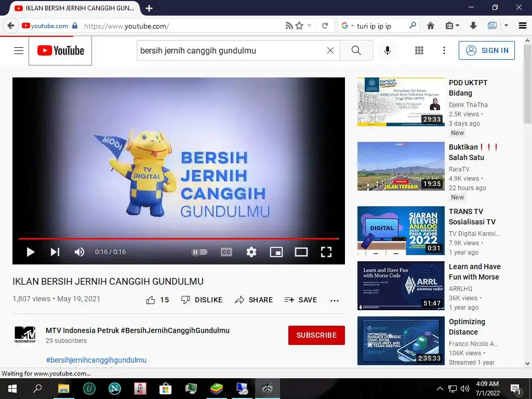Image resolution: width=532 pixels, height=399 pixels.
Task: Open Learn and Have Fun with Morse title
Action: [x=475, y=272]
